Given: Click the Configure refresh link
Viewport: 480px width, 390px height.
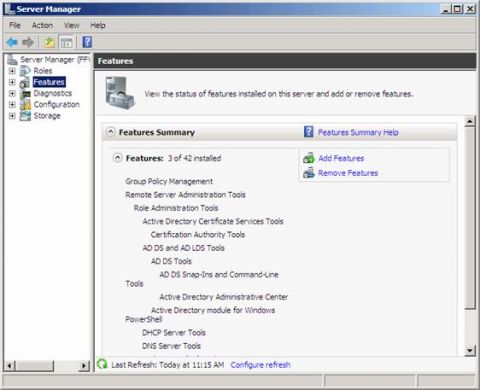Looking at the screenshot, I should point(260,365).
